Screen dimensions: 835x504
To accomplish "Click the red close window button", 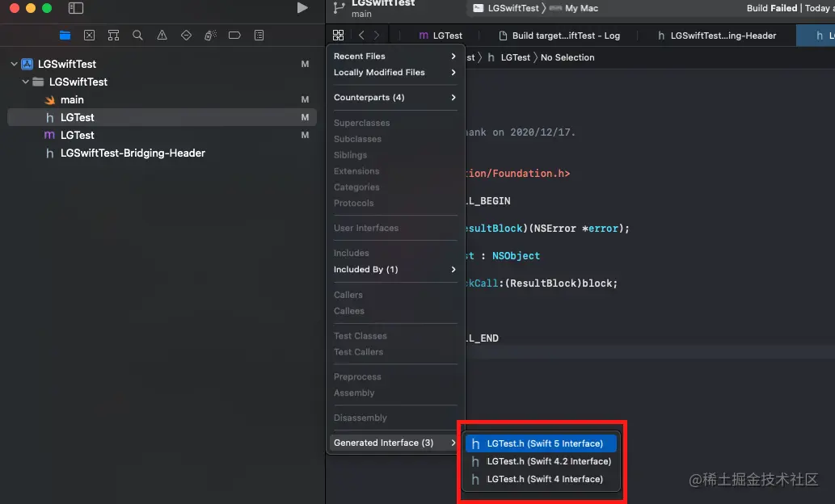I will pyautogui.click(x=15, y=8).
